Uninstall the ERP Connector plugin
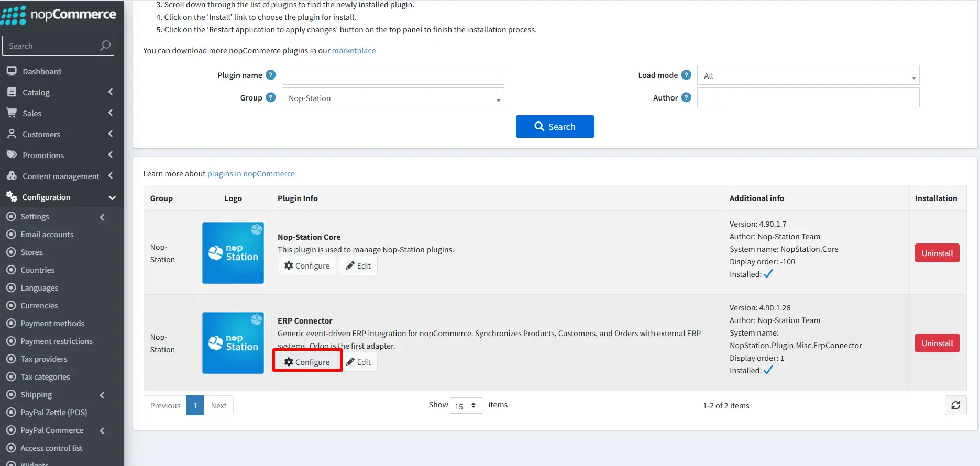 pos(937,343)
